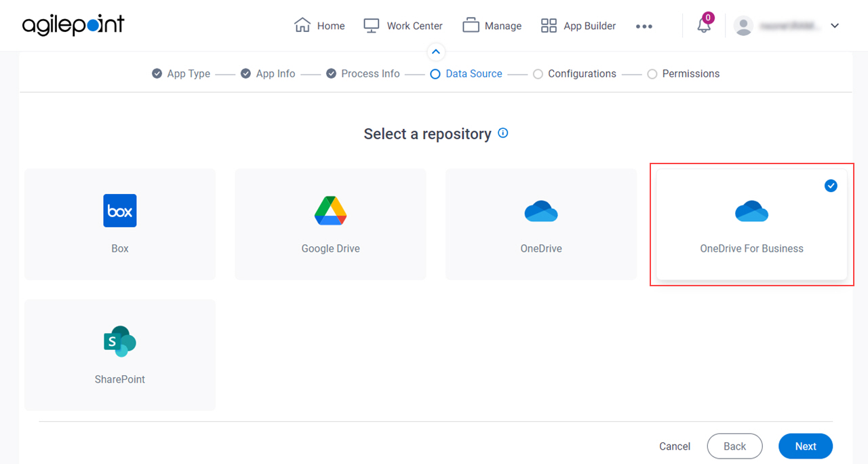Viewport: 868px width, 464px height.
Task: Click the Select a repository heading
Action: click(427, 134)
